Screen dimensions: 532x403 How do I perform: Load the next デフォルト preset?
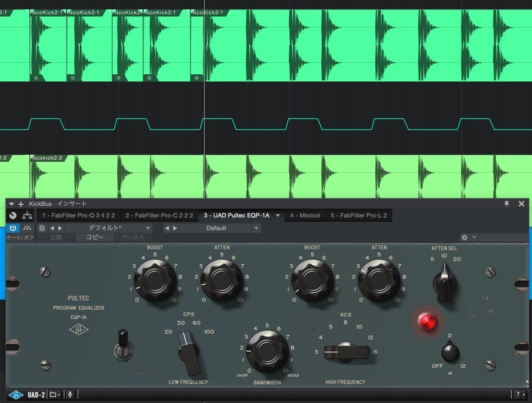60,228
